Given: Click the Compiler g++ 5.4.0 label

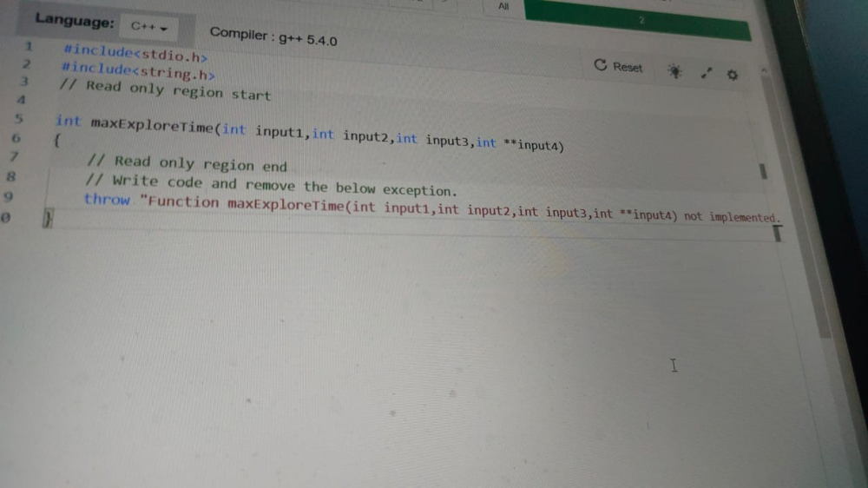Looking at the screenshot, I should pyautogui.click(x=273, y=36).
